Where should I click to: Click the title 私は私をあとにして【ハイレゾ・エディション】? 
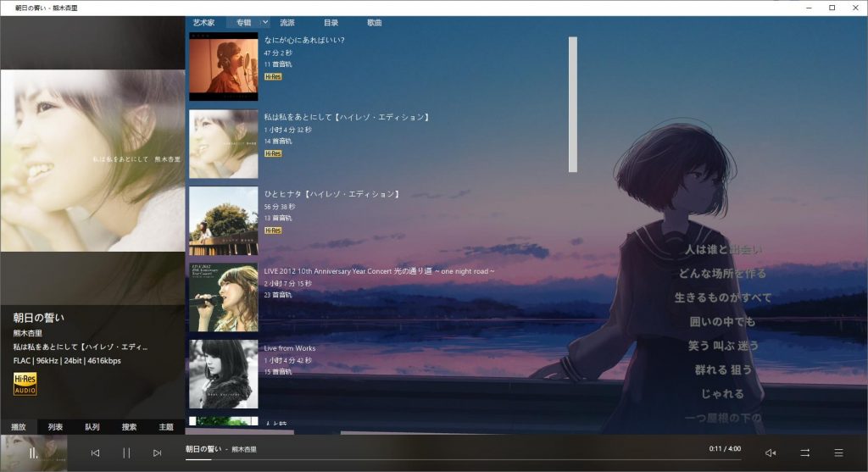tap(347, 117)
